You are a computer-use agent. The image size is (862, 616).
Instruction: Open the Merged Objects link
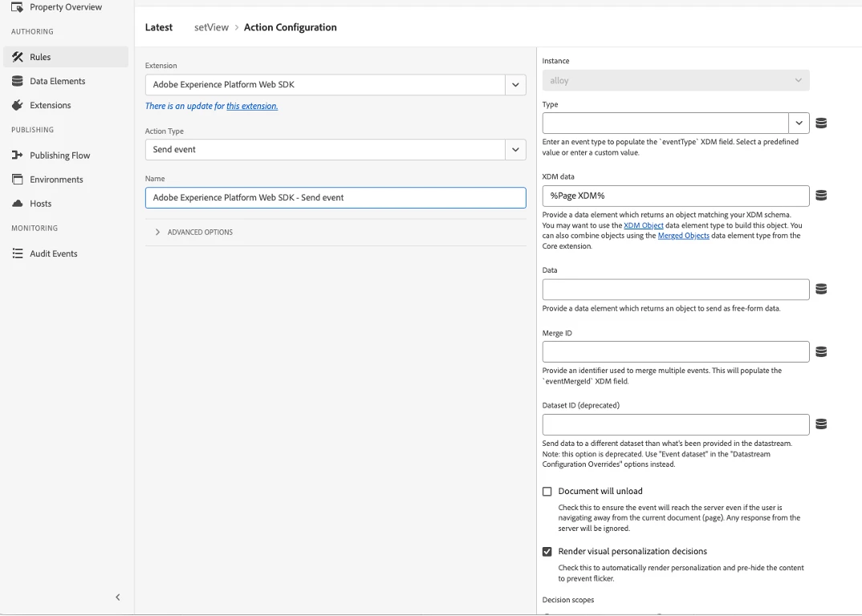coord(683,236)
